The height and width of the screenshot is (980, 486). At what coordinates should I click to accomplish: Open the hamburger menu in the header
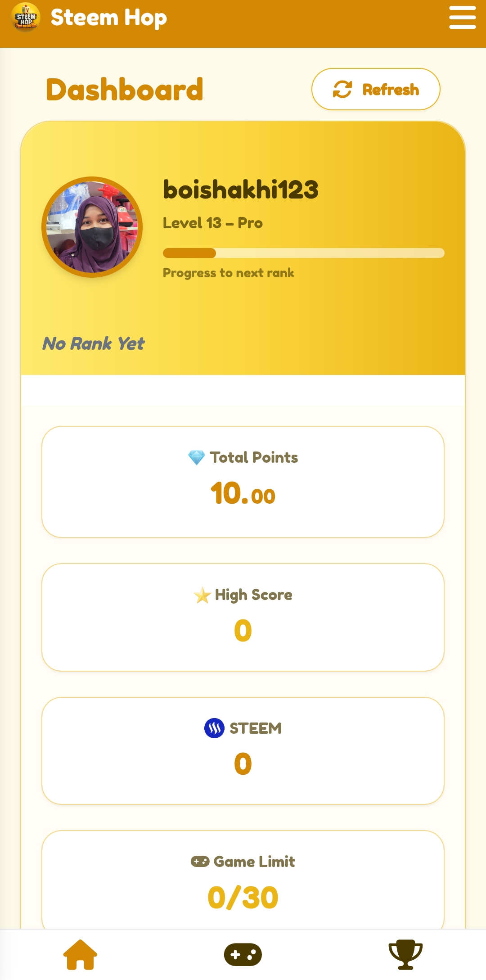(462, 18)
